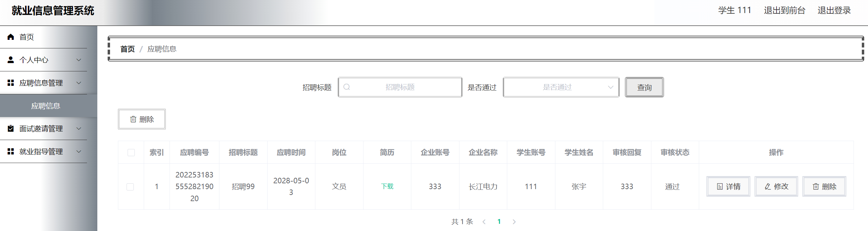Open 详情 for row 招聘99

click(728, 186)
